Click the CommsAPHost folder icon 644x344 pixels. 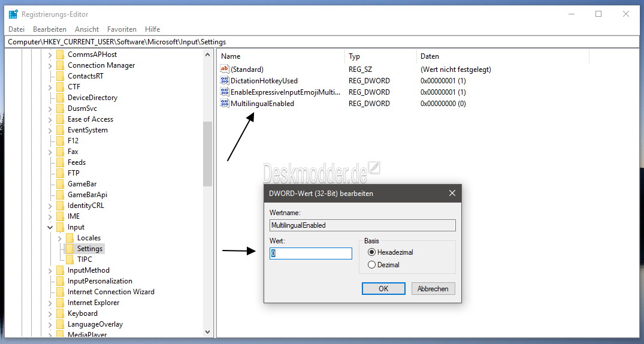61,55
